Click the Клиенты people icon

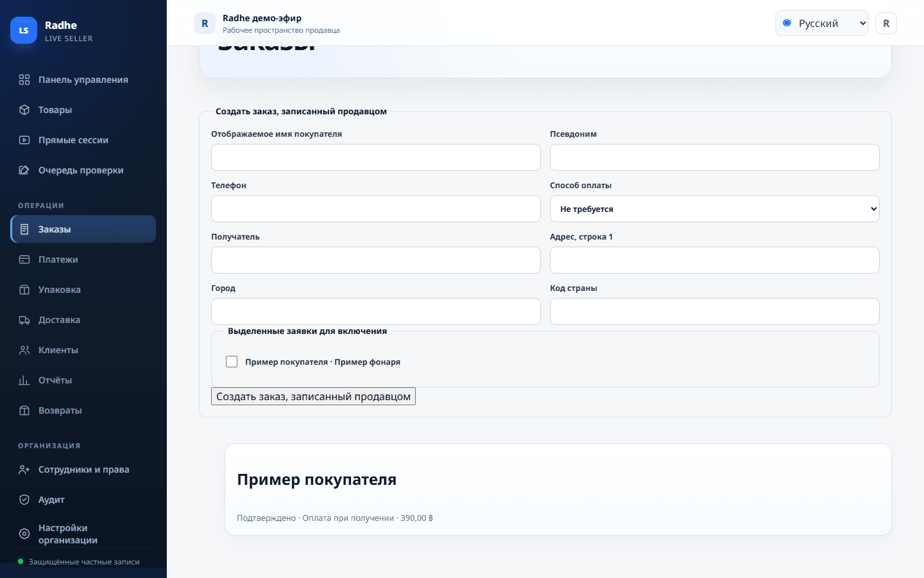point(24,350)
